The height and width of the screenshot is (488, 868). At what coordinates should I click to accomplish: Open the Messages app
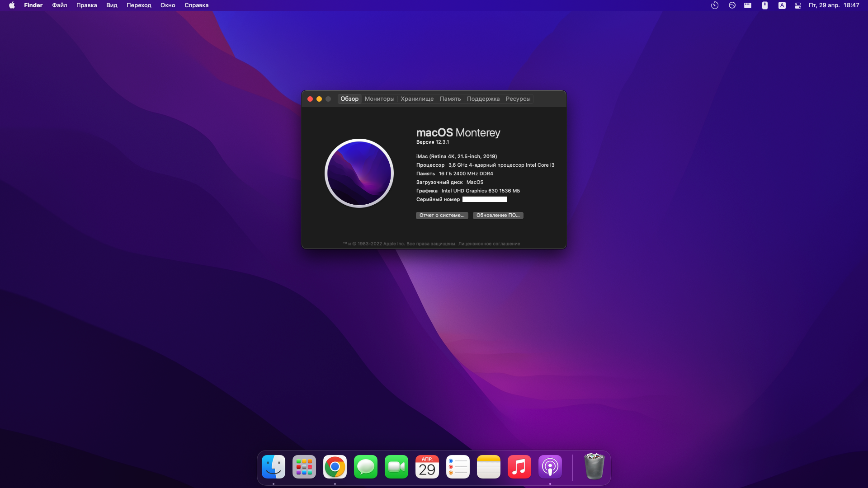click(366, 467)
